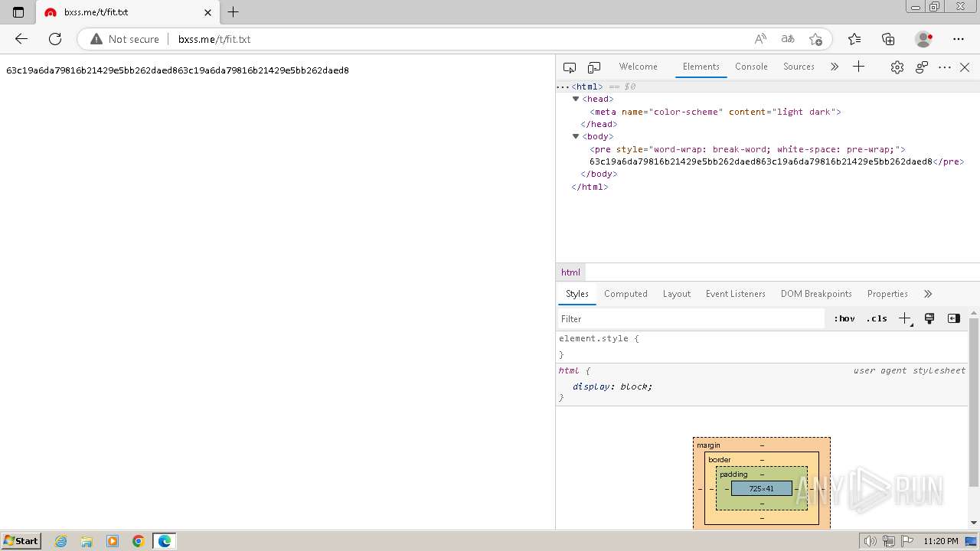Open the Computed tab

(626, 294)
